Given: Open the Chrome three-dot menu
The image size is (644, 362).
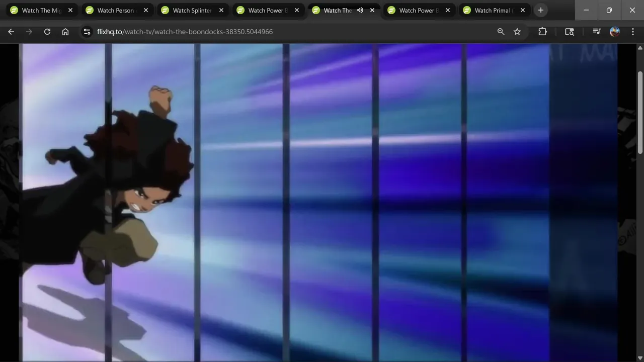Looking at the screenshot, I should click(x=633, y=32).
